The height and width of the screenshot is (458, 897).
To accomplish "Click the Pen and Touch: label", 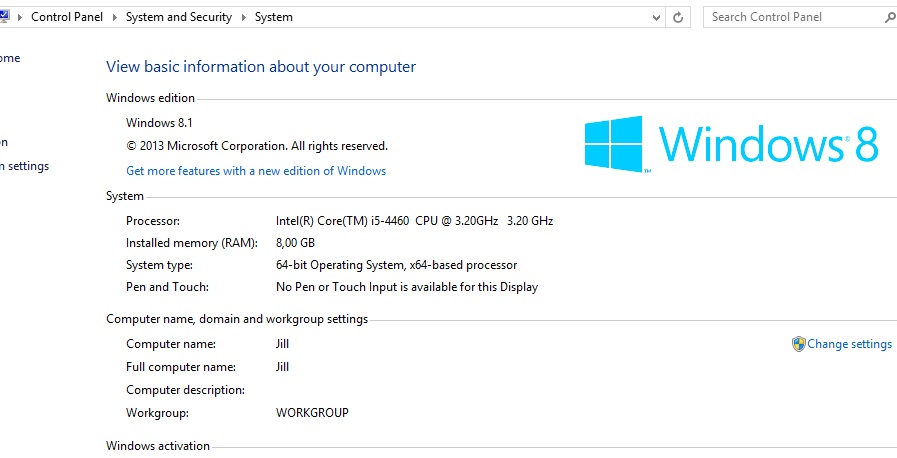I will click(x=167, y=287).
